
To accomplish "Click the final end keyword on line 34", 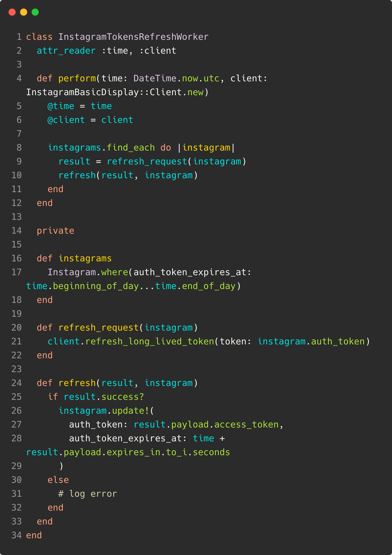I will coord(34,535).
